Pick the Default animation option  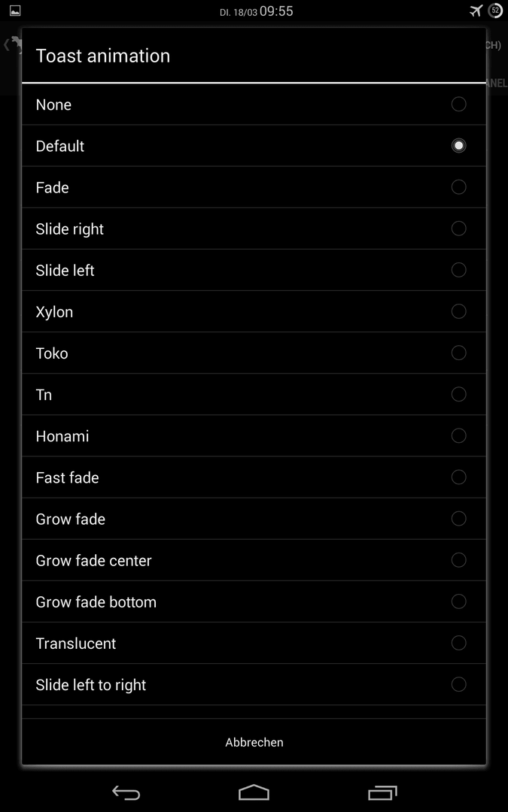pos(254,146)
